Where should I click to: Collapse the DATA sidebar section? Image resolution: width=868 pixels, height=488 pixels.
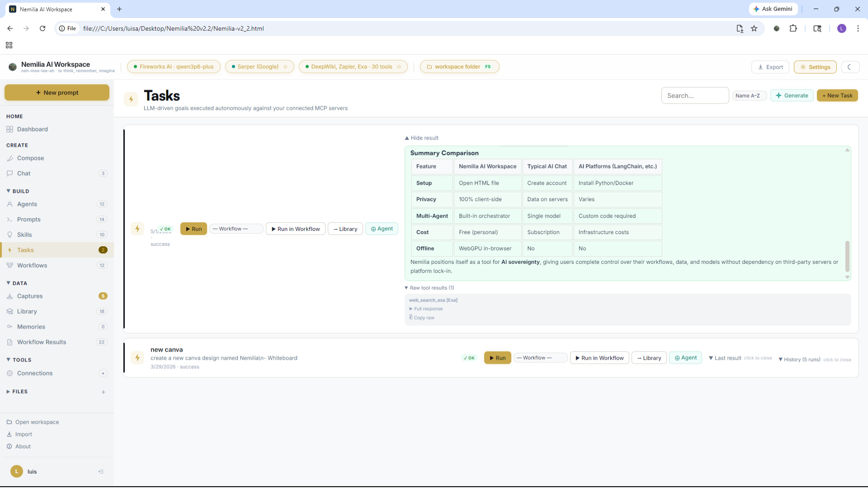pos(17,283)
